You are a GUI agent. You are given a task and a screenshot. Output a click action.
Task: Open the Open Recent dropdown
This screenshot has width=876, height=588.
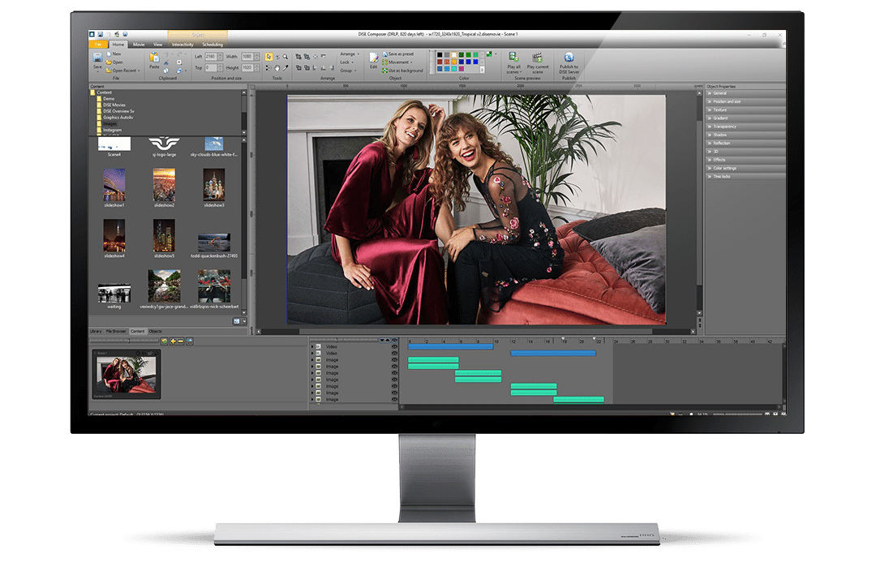124,71
